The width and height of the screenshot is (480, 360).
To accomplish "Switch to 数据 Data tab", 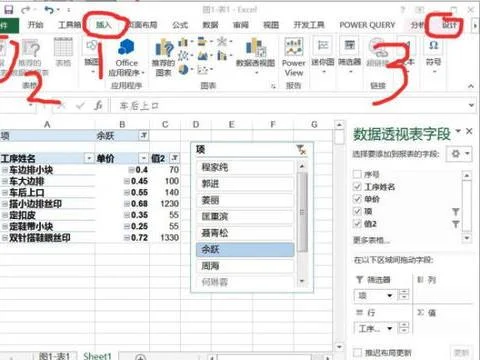I will coord(210,25).
